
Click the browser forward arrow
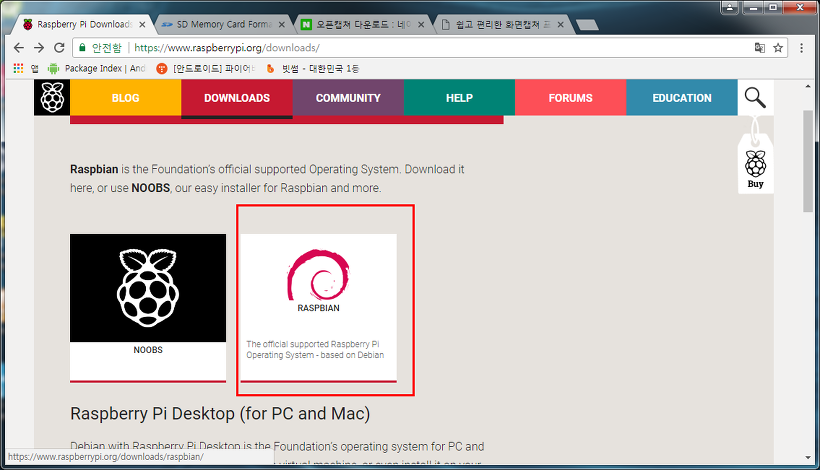[x=39, y=48]
